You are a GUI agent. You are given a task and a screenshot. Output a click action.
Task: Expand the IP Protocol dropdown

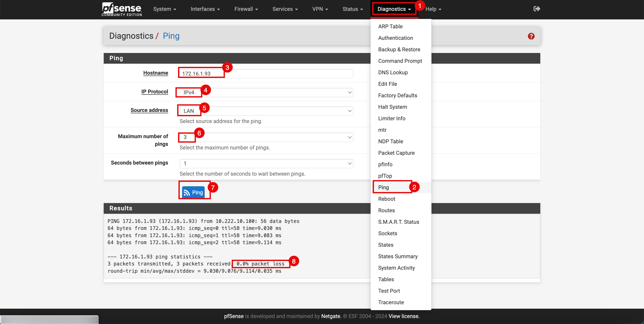(x=267, y=92)
